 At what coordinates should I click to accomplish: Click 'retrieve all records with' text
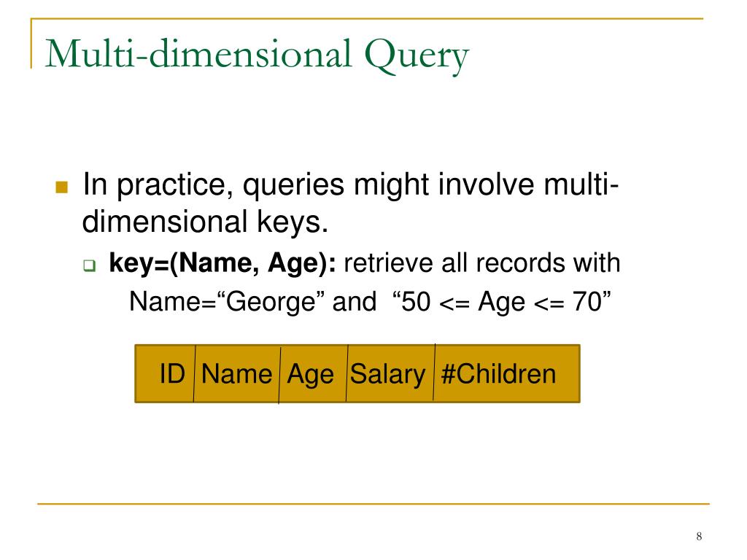[482, 262]
